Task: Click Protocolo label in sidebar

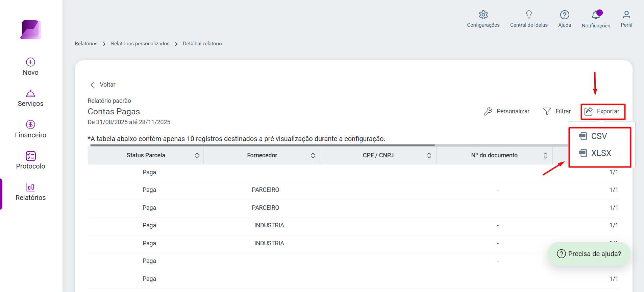Action: point(31,166)
